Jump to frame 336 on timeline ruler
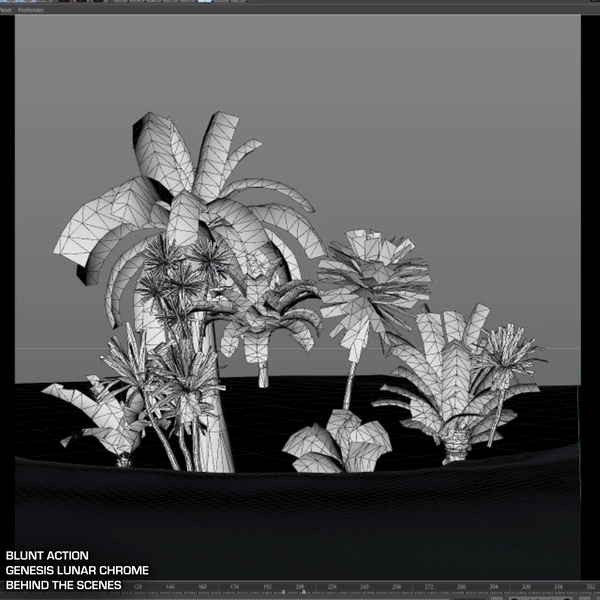The image size is (600, 600). 559,586
